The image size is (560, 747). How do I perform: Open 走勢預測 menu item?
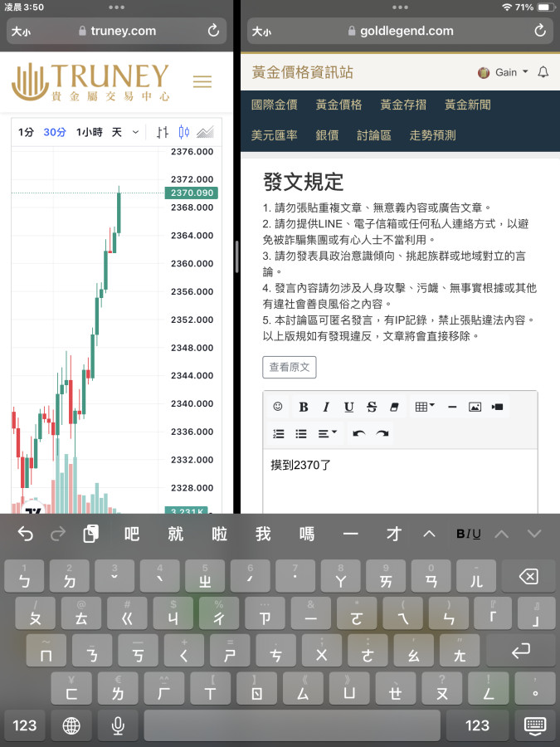432,135
